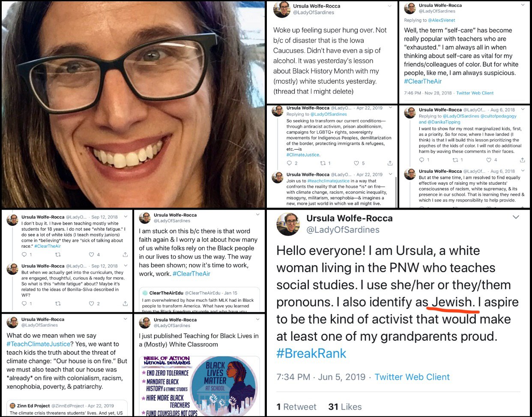Open the chevron menu on the Iowa Caucuses tweet
The width and height of the screenshot is (532, 417).
click(x=389, y=6)
